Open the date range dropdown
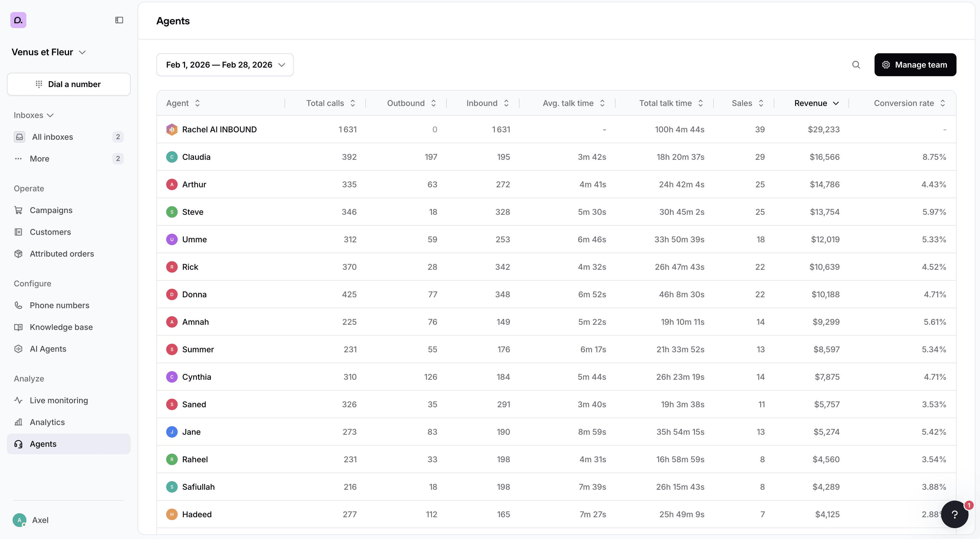Viewport: 980px width, 539px height. (225, 65)
